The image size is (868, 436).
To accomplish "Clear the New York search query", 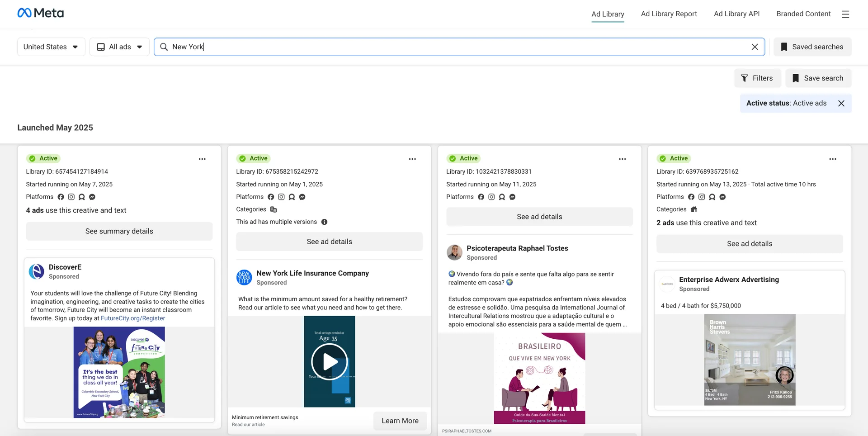I will pyautogui.click(x=755, y=47).
